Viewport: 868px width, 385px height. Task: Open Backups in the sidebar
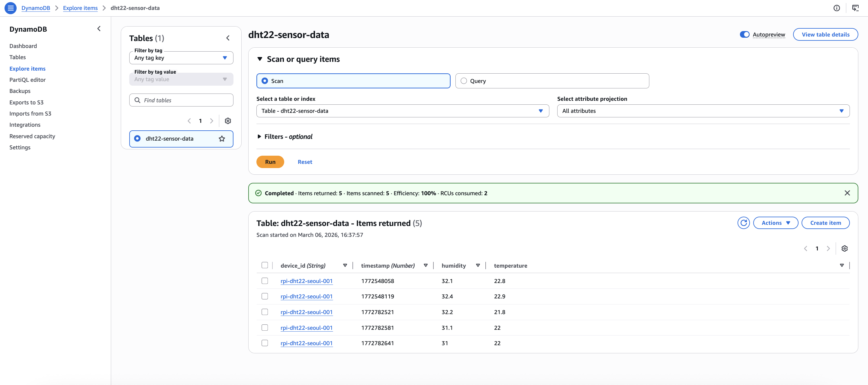tap(20, 91)
